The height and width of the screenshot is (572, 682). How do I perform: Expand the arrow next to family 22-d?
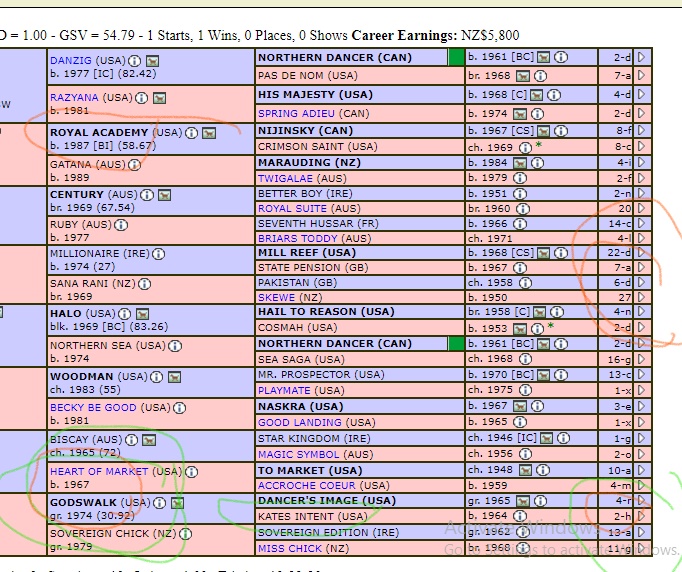(x=641, y=253)
